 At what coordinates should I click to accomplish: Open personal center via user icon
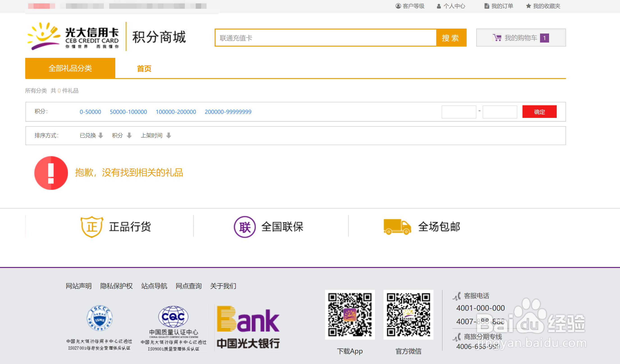tap(439, 6)
